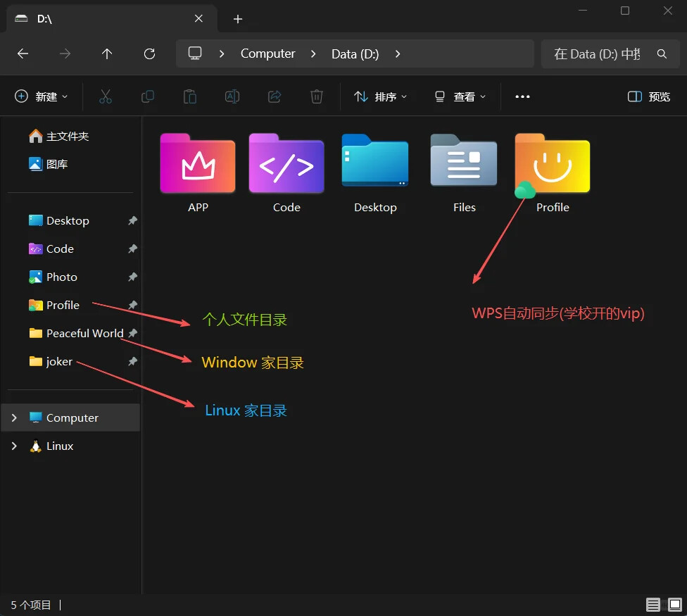Screen dimensions: 687x616
Task: Open the new item (新建) menu
Action: [42, 96]
